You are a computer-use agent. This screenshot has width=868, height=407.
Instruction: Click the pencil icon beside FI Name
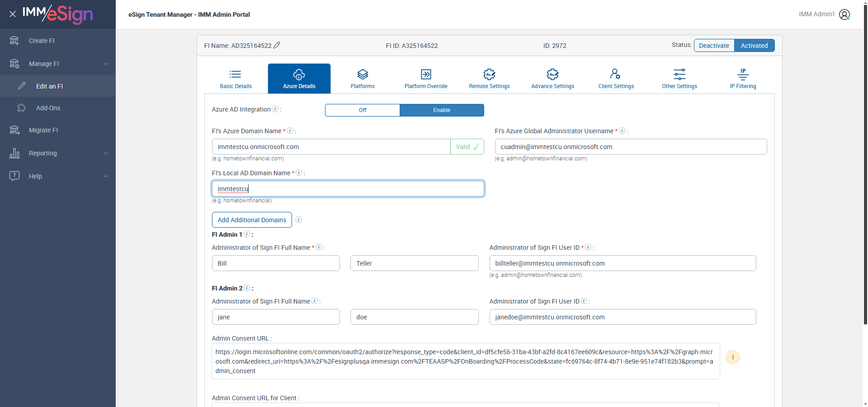pyautogui.click(x=277, y=45)
